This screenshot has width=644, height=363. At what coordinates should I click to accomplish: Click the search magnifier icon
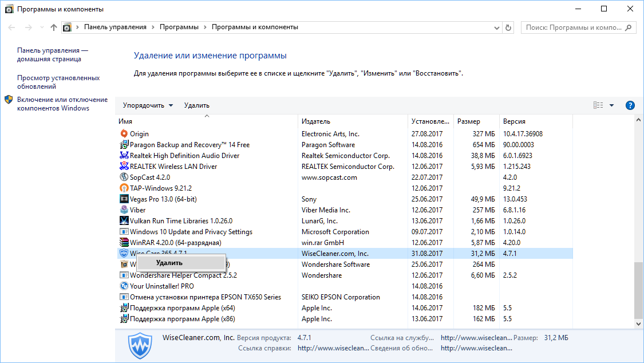click(628, 27)
